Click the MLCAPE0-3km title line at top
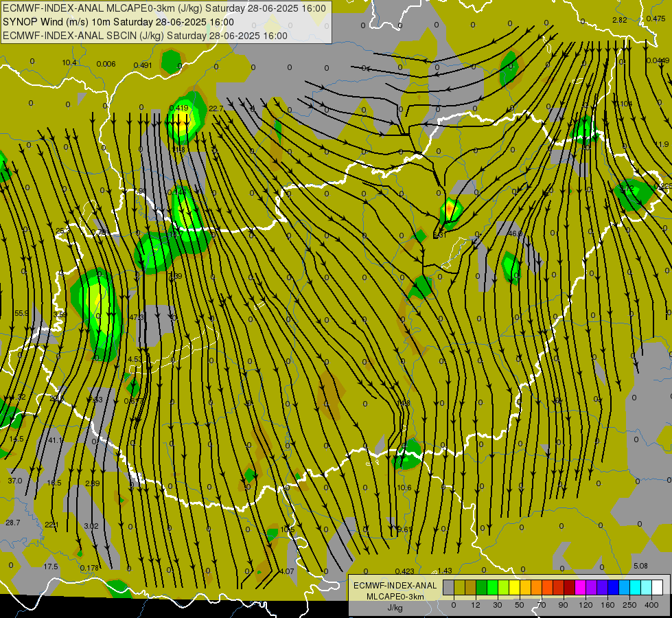 click(164, 8)
